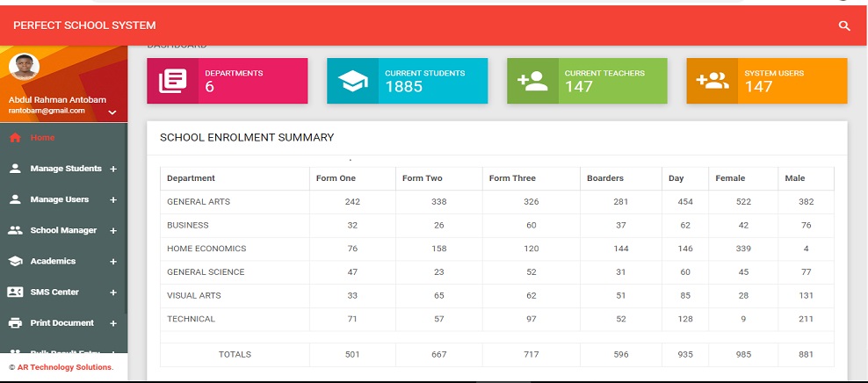Select the GENERAL ARTS department row

point(199,202)
